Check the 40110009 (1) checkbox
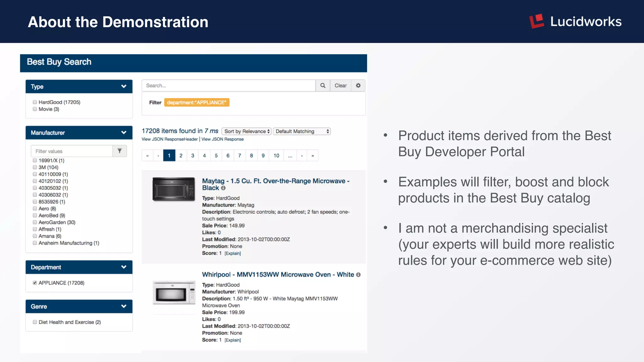Image resolution: width=644 pixels, height=362 pixels. (x=35, y=174)
